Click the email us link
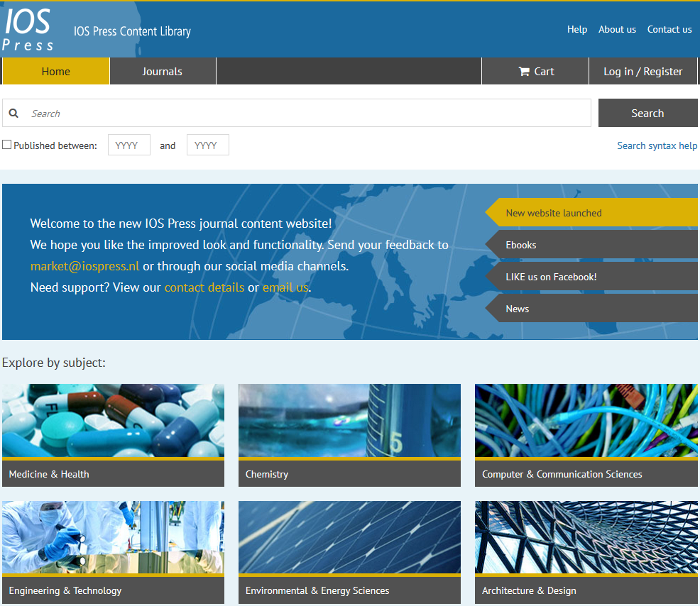700x606 pixels. (285, 288)
